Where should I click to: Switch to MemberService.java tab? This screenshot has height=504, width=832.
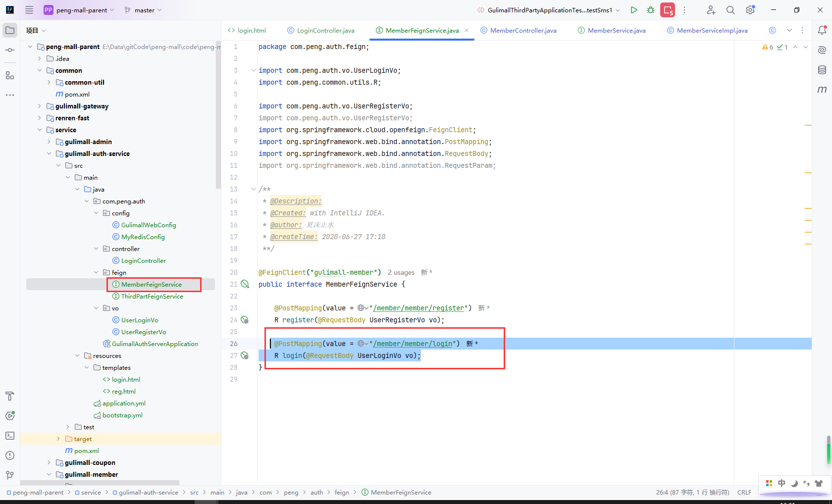click(x=612, y=30)
